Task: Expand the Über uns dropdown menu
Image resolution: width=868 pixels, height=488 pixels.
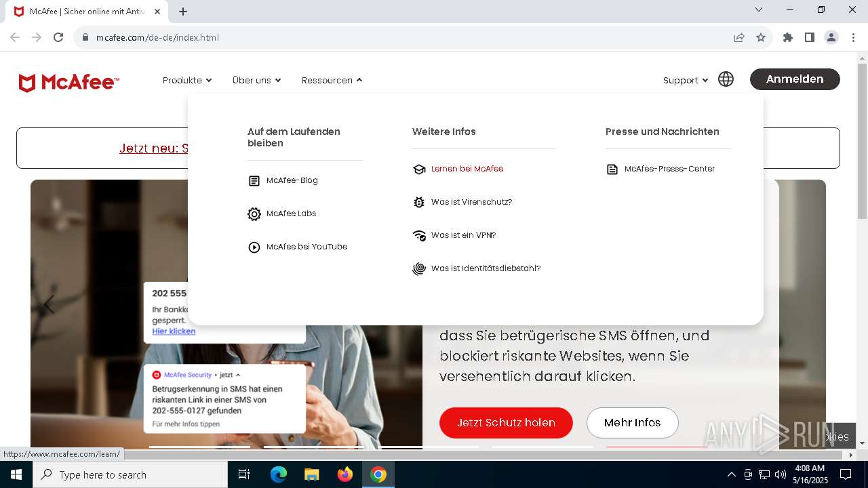Action: point(256,80)
